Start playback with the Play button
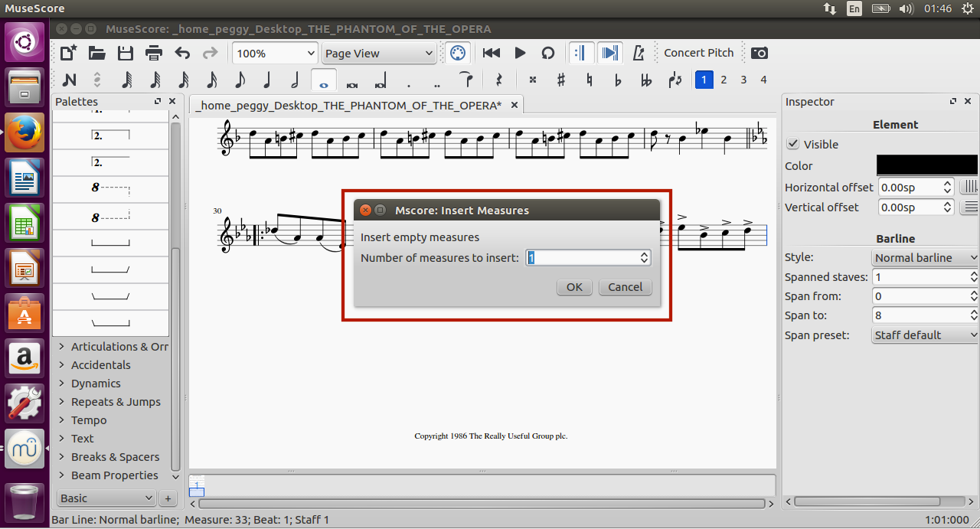Image resolution: width=980 pixels, height=529 pixels. pos(521,53)
